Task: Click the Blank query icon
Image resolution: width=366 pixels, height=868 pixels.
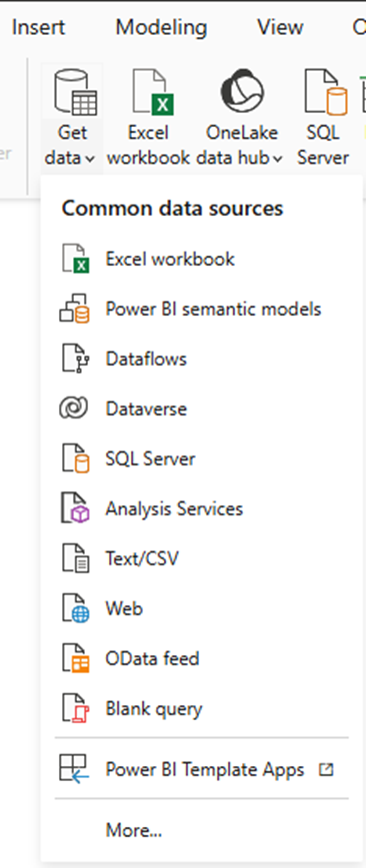Action: click(75, 708)
